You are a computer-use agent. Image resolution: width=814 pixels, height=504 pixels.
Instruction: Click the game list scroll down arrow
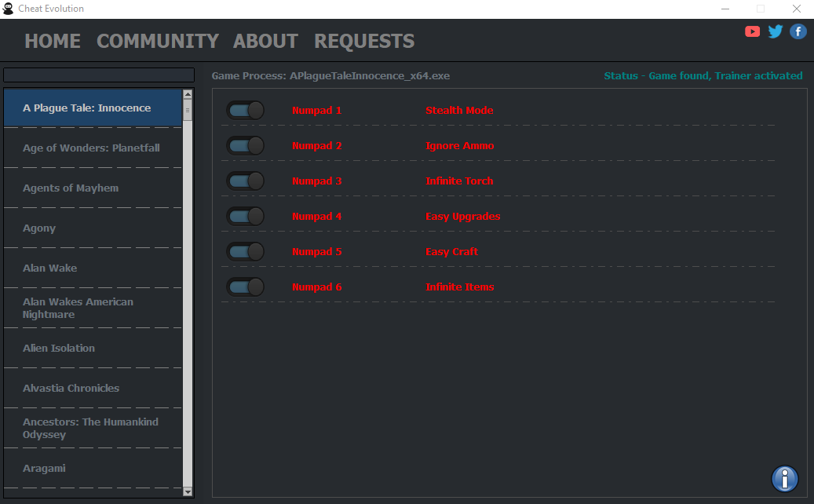point(188,491)
